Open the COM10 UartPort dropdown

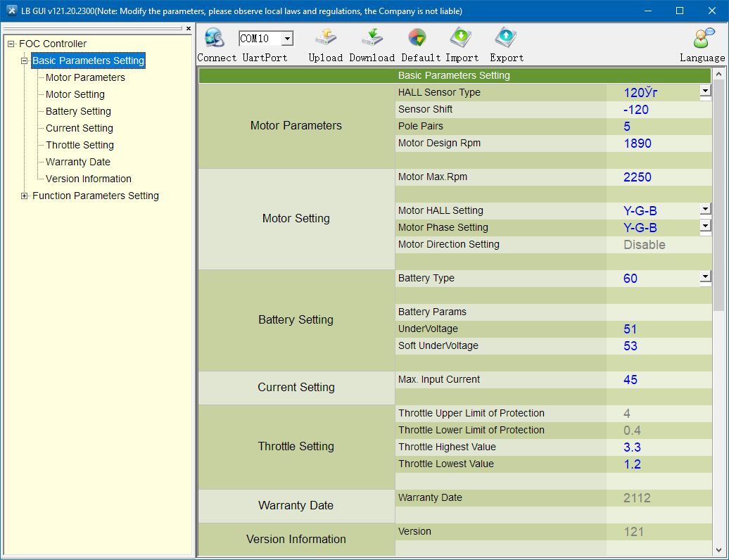click(x=287, y=39)
